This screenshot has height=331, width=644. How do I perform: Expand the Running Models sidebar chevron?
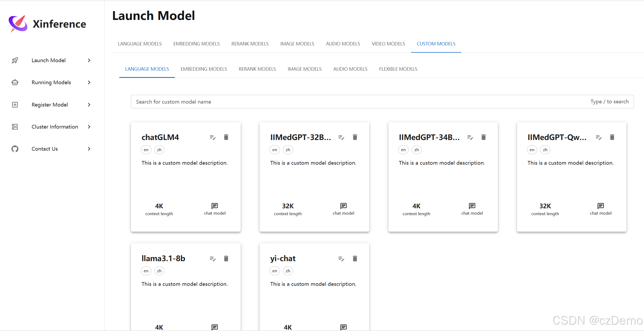pos(89,82)
